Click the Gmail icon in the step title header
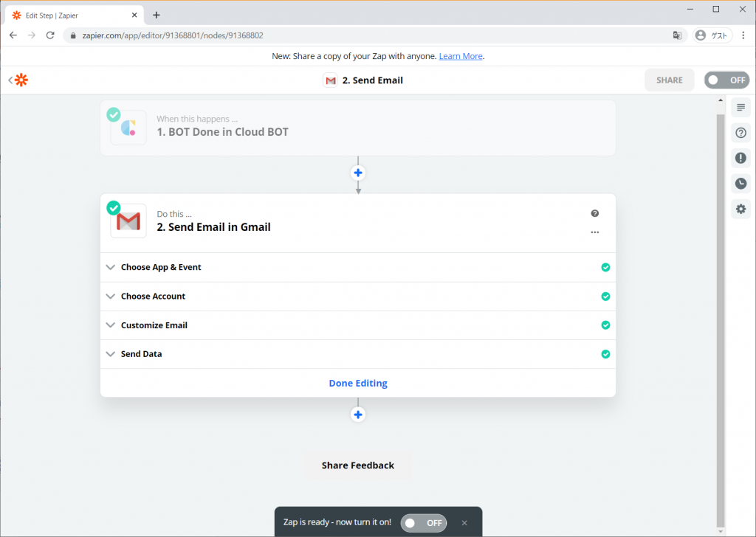This screenshot has width=756, height=537. pos(330,80)
